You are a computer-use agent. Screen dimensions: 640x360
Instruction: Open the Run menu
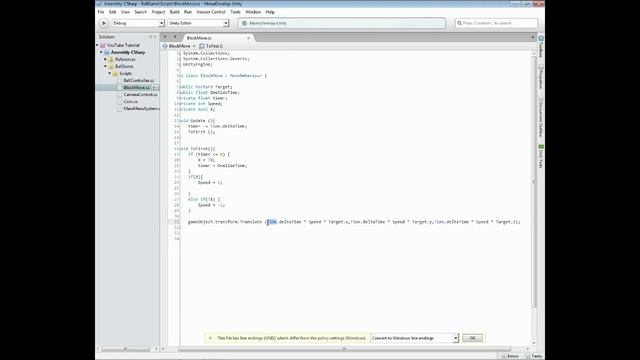pos(188,12)
